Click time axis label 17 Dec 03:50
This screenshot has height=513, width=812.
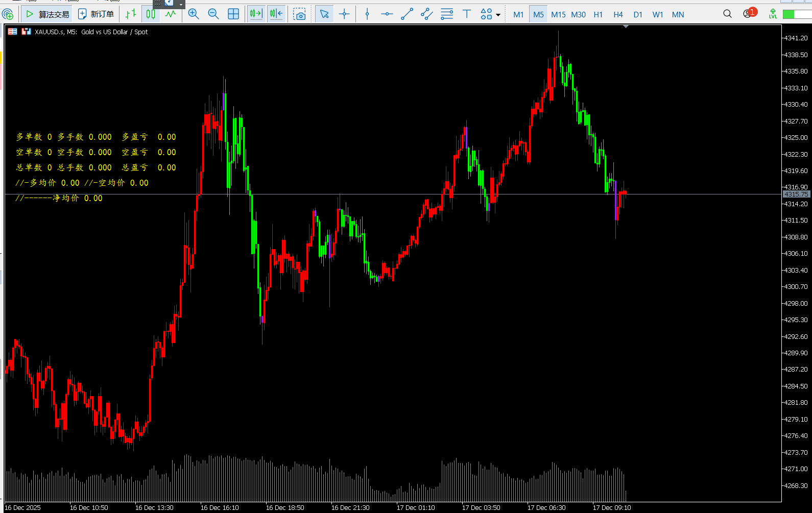pos(481,508)
